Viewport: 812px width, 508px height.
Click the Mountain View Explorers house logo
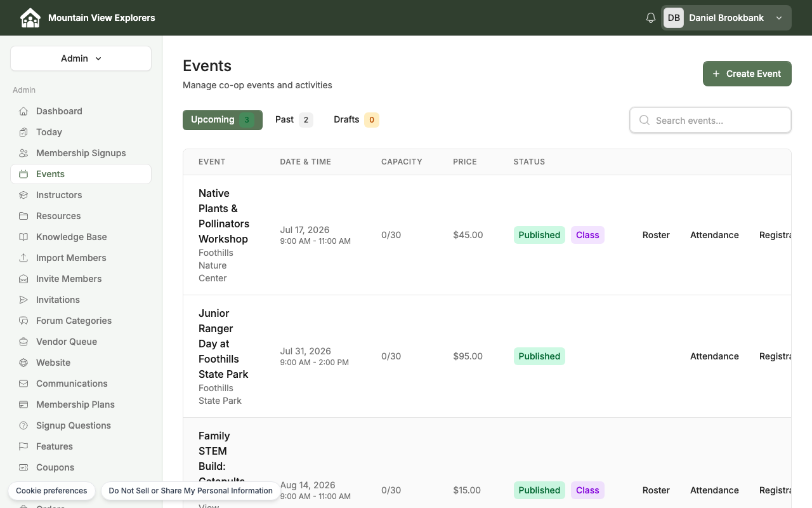[30, 18]
